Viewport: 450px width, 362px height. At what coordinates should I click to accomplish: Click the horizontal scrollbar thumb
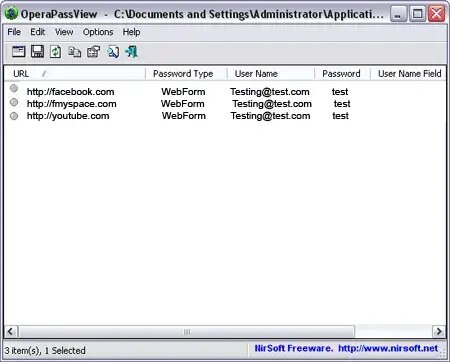click(x=187, y=332)
